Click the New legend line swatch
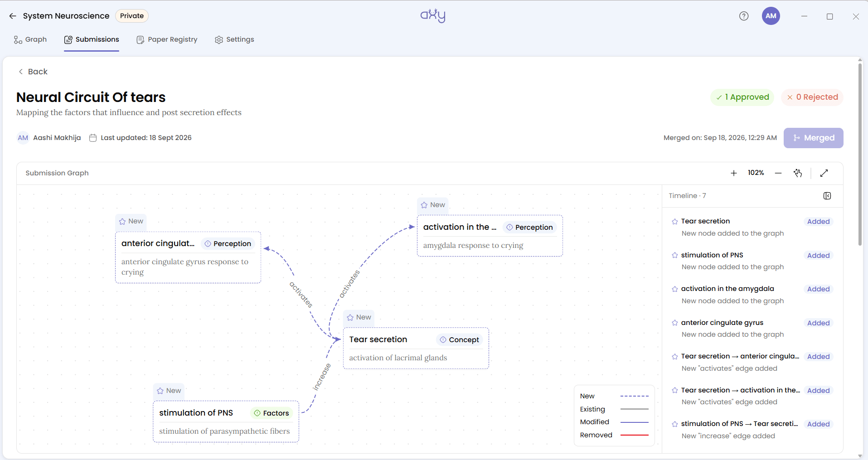 click(x=635, y=396)
